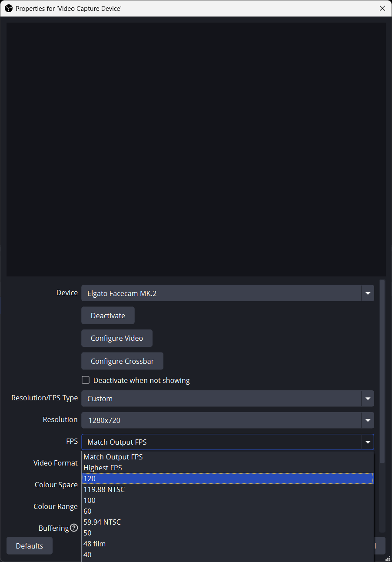Choose the 48 film frame rate
The image size is (392, 562).
(x=94, y=544)
